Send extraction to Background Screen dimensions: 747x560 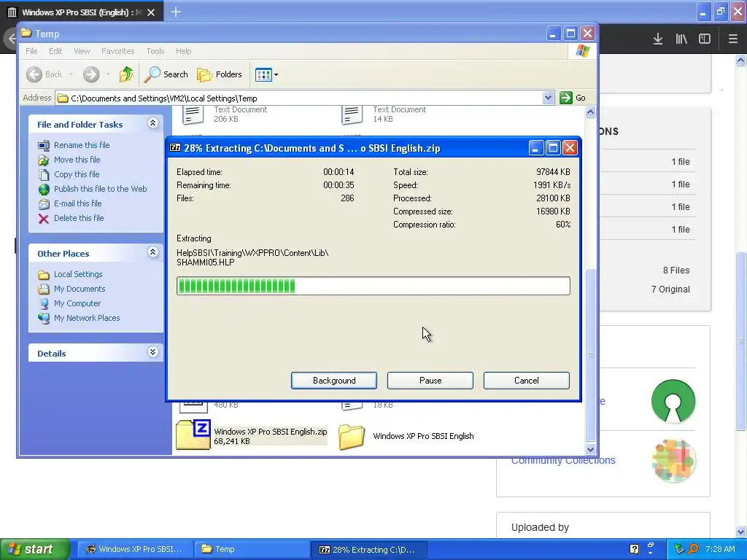[334, 381]
